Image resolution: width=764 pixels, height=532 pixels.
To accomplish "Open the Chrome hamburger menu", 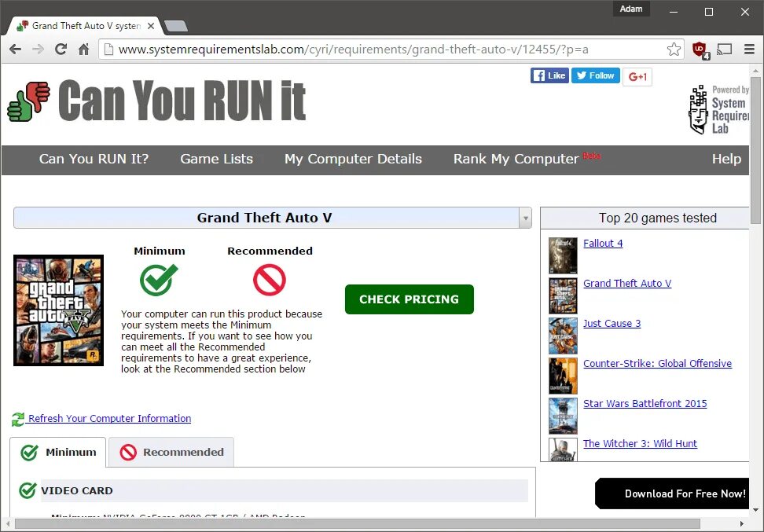I will point(749,50).
